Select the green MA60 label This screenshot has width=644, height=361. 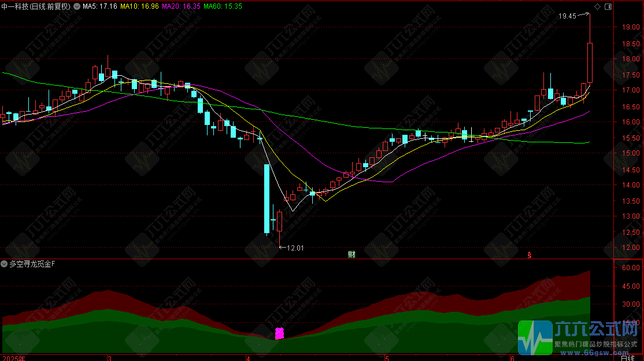(x=223, y=6)
